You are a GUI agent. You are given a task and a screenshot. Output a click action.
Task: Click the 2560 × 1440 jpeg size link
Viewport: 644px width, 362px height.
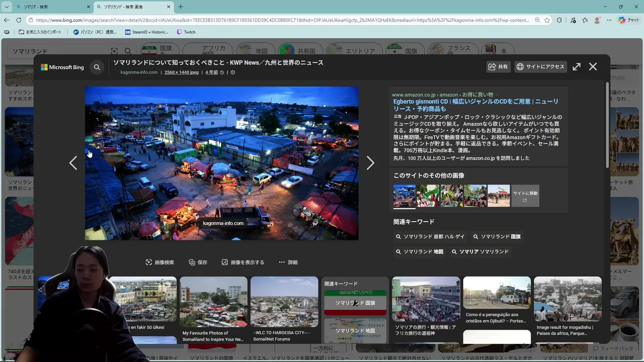click(x=182, y=72)
